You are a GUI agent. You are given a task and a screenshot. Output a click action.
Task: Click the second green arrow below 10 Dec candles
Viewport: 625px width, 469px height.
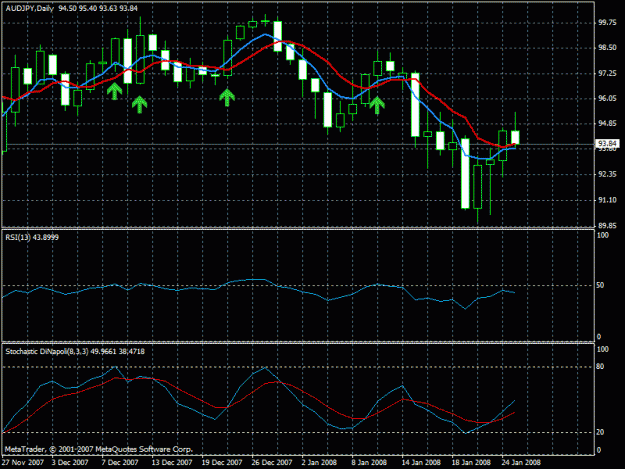point(140,104)
